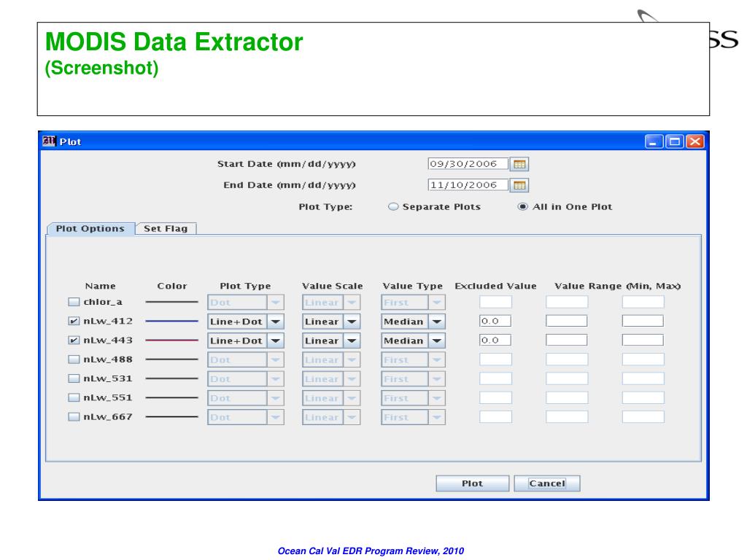
Task: Enable the nLw_488 checkbox
Action: point(74,359)
